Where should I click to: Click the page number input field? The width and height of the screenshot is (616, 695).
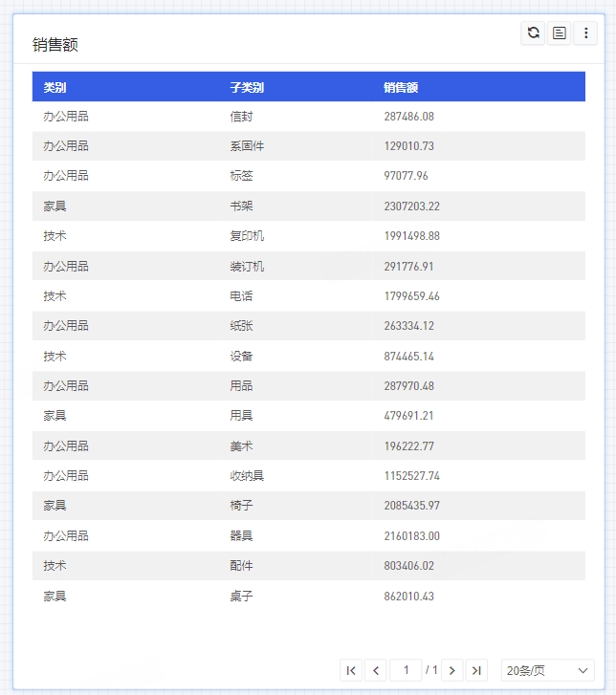[x=406, y=671]
